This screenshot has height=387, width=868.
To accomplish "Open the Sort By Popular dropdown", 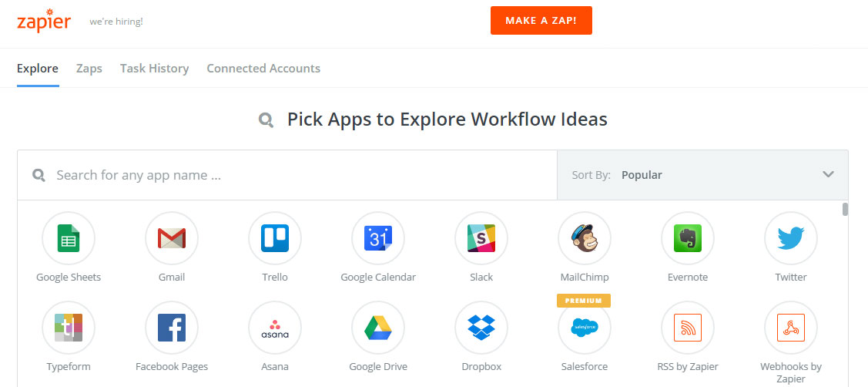I will tap(702, 175).
